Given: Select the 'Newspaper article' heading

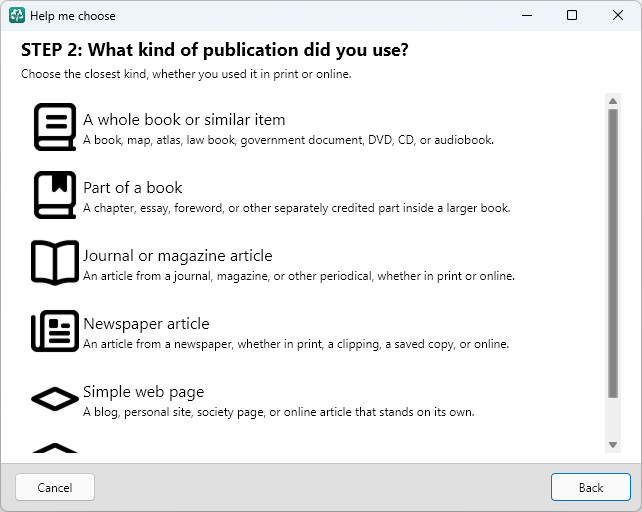Looking at the screenshot, I should pyautogui.click(x=146, y=324).
